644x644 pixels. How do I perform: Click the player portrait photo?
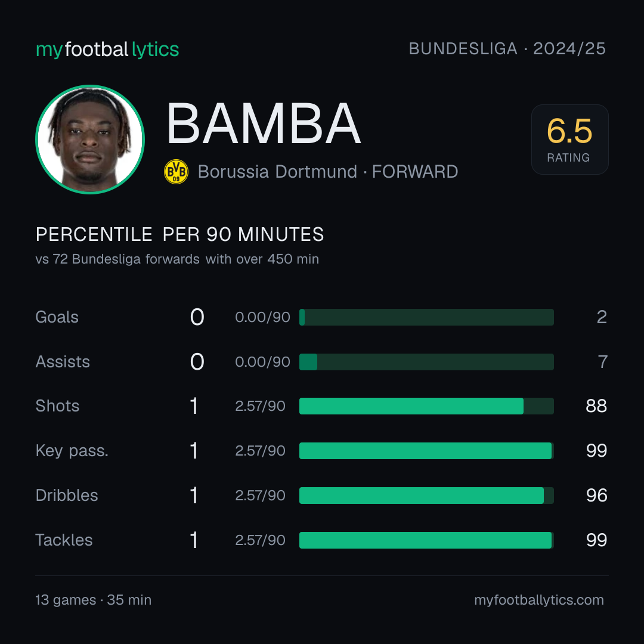click(x=90, y=139)
